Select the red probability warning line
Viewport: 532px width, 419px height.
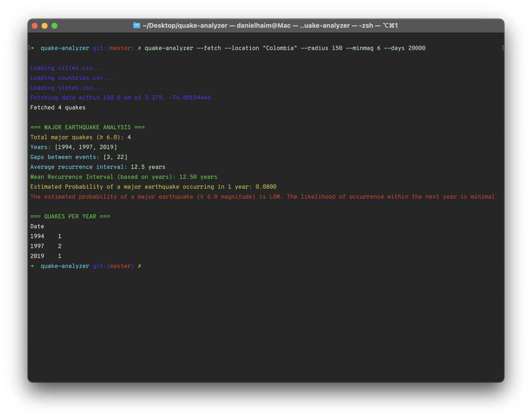pyautogui.click(x=264, y=197)
